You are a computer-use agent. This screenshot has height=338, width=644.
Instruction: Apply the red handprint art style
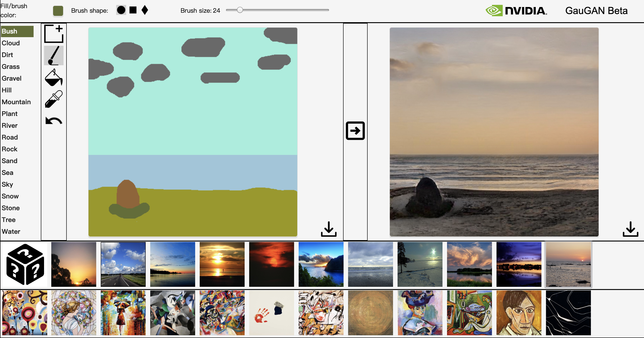(271, 313)
